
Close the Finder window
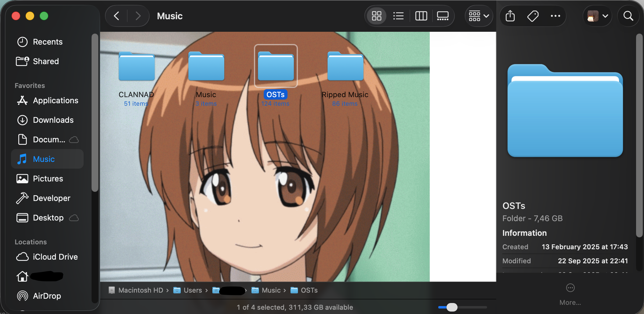point(16,16)
